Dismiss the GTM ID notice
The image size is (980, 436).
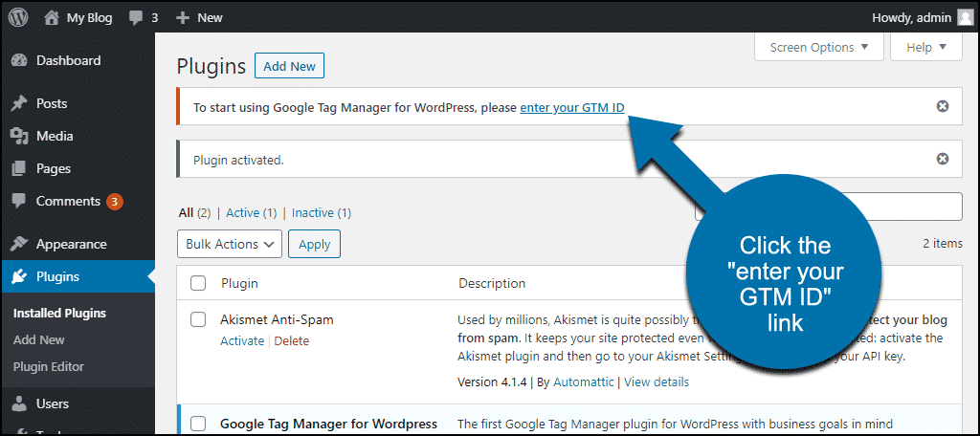click(943, 106)
